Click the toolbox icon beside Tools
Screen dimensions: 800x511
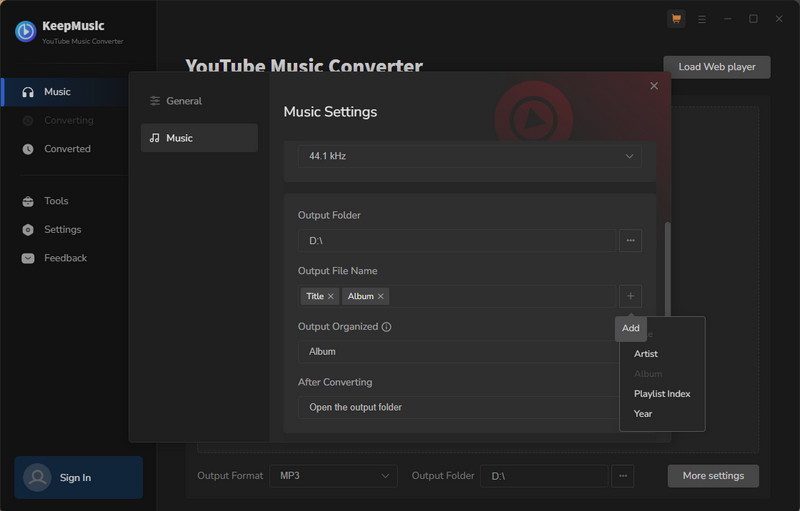[x=28, y=201]
